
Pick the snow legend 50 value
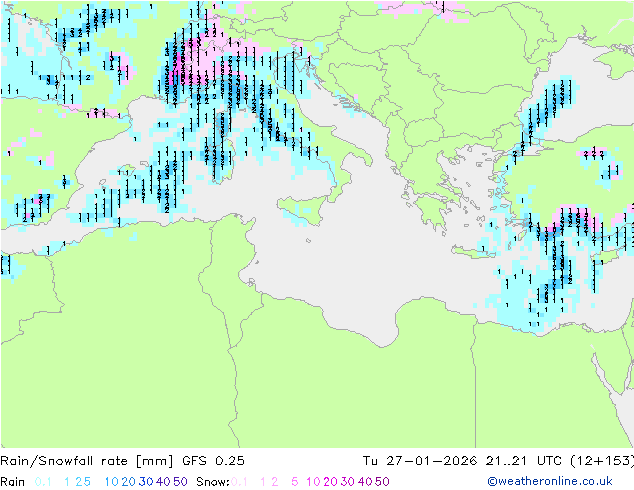(382, 482)
